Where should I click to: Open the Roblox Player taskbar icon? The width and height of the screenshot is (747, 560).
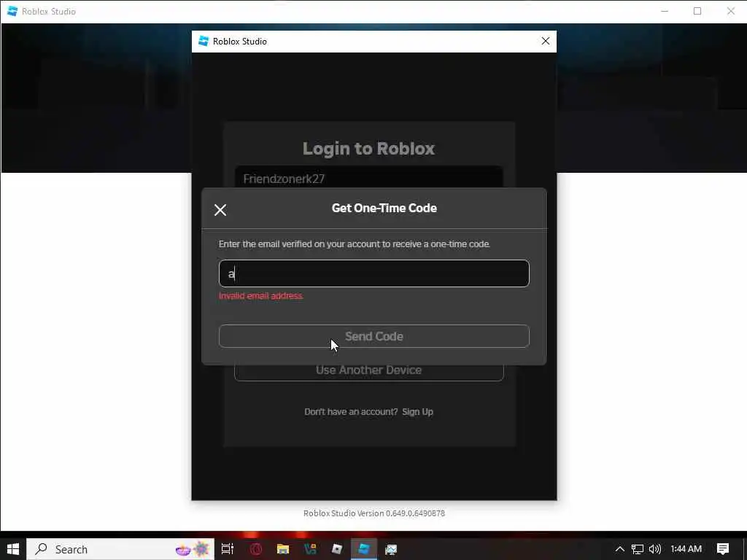(337, 549)
